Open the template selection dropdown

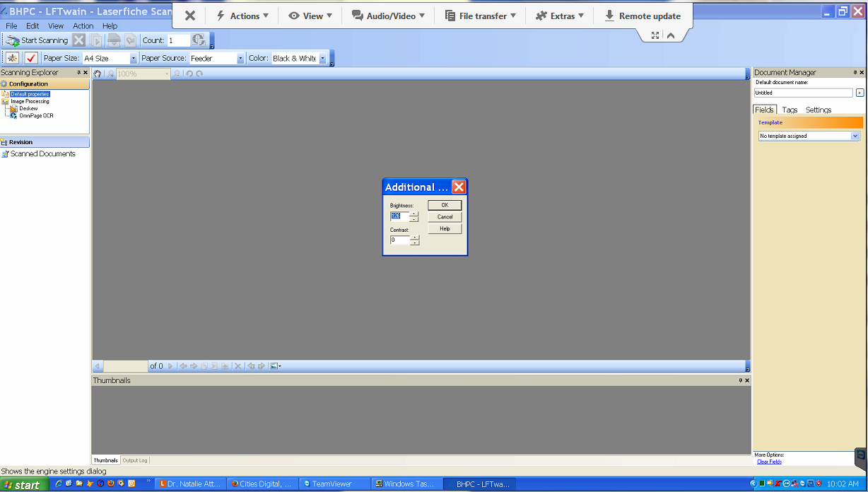855,136
